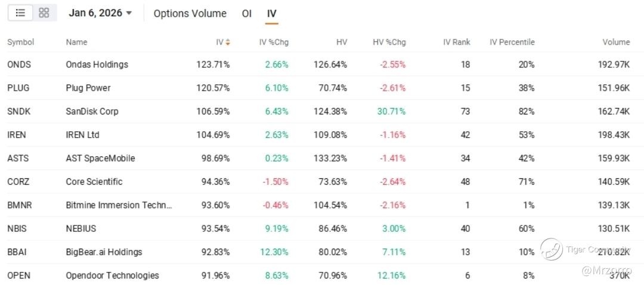Open the ONDS symbol link

[x=19, y=64]
